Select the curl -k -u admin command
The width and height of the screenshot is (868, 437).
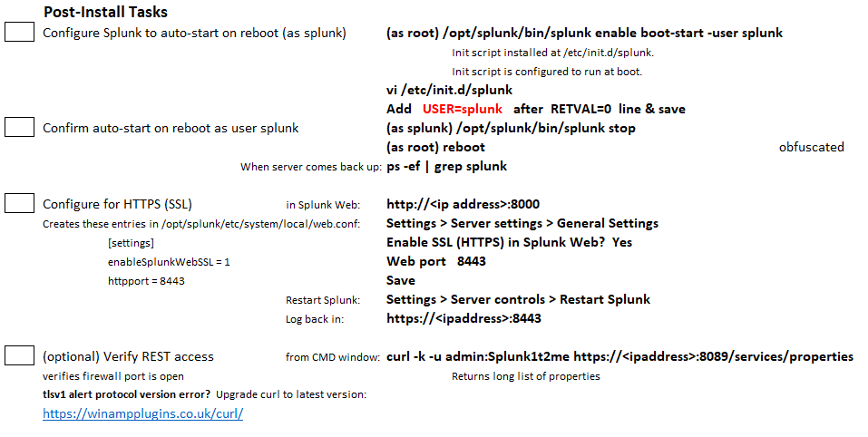coord(619,356)
